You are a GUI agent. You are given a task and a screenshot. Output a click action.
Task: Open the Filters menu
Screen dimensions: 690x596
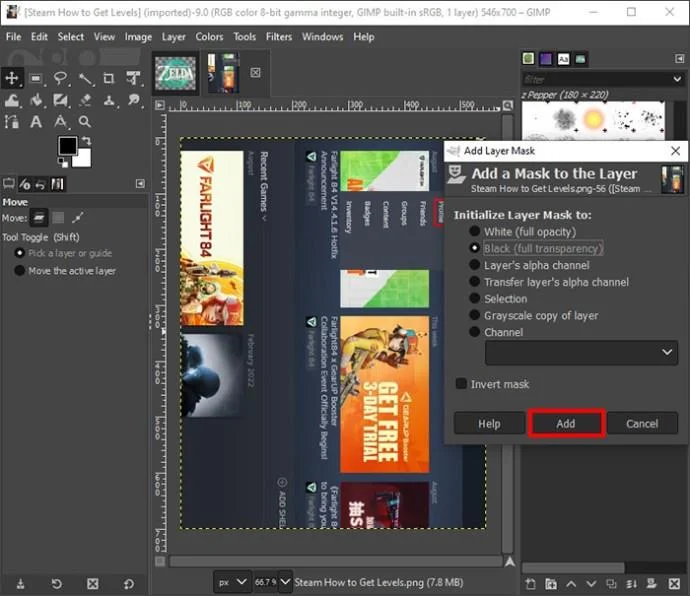click(x=279, y=37)
